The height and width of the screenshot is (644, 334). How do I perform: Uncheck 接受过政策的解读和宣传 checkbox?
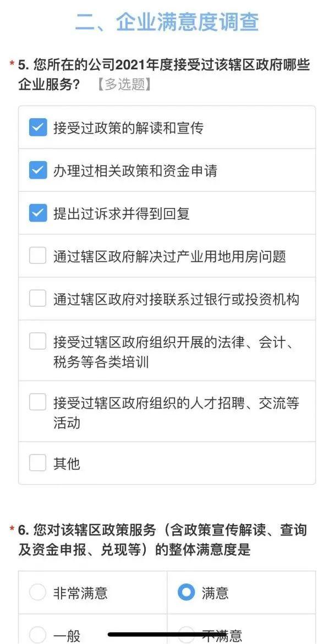37,128
